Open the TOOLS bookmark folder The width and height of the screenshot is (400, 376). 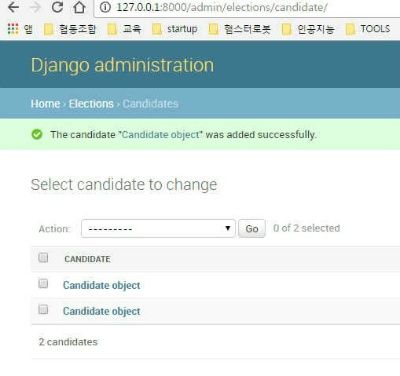tap(368, 29)
